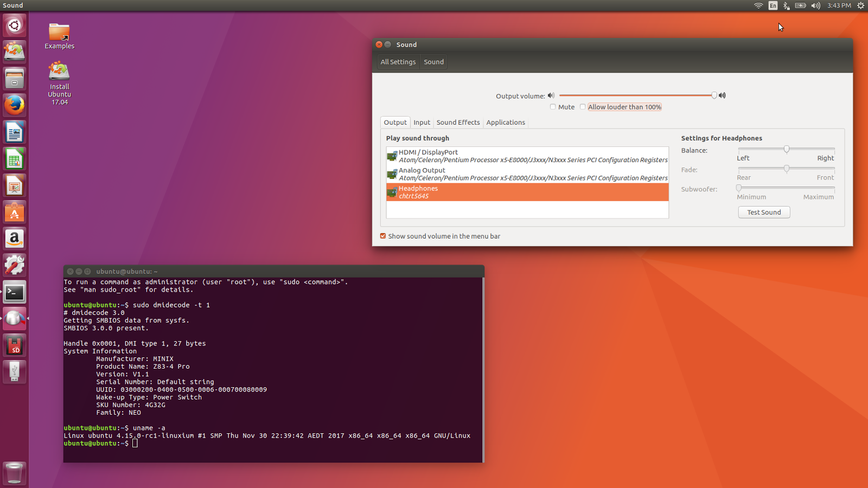Image resolution: width=868 pixels, height=488 pixels.
Task: Switch to the Output tab
Action: tap(395, 123)
